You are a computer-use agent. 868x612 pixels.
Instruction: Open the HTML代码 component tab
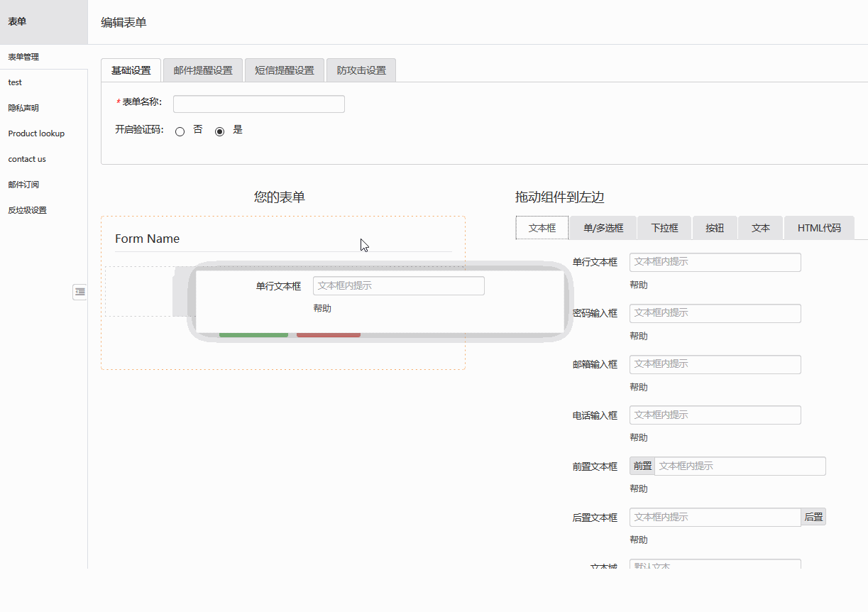[819, 228]
